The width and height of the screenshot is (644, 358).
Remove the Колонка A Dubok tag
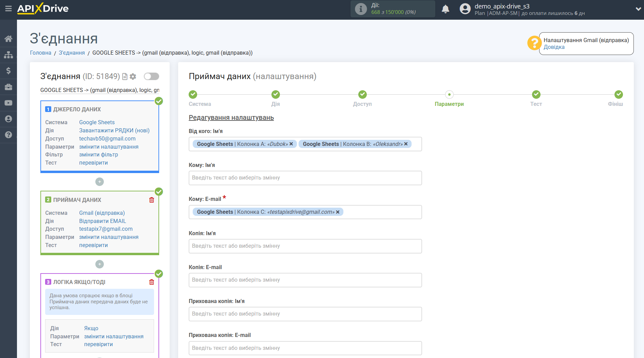pos(291,144)
